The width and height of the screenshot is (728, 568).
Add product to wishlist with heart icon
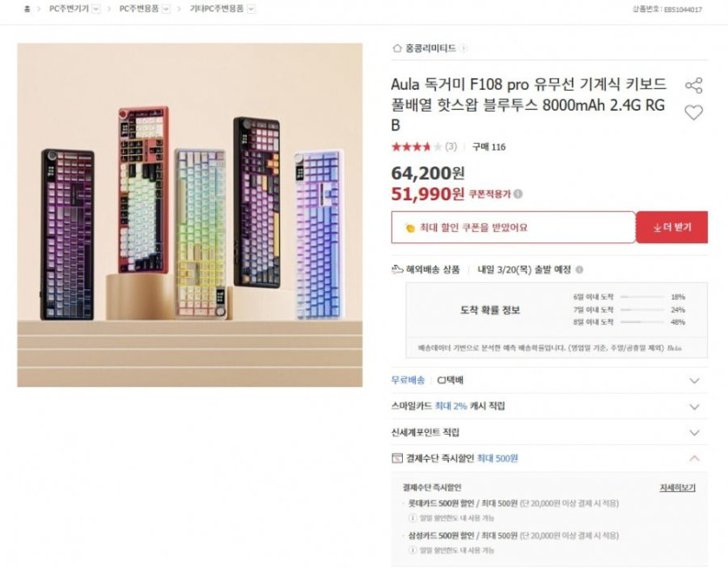point(694,112)
